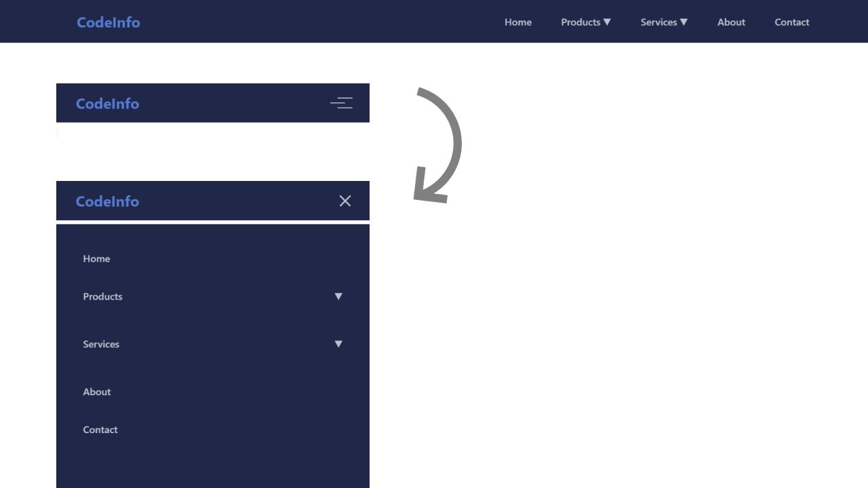Click the Services dropdown triangle in mobile menu

coord(338,344)
